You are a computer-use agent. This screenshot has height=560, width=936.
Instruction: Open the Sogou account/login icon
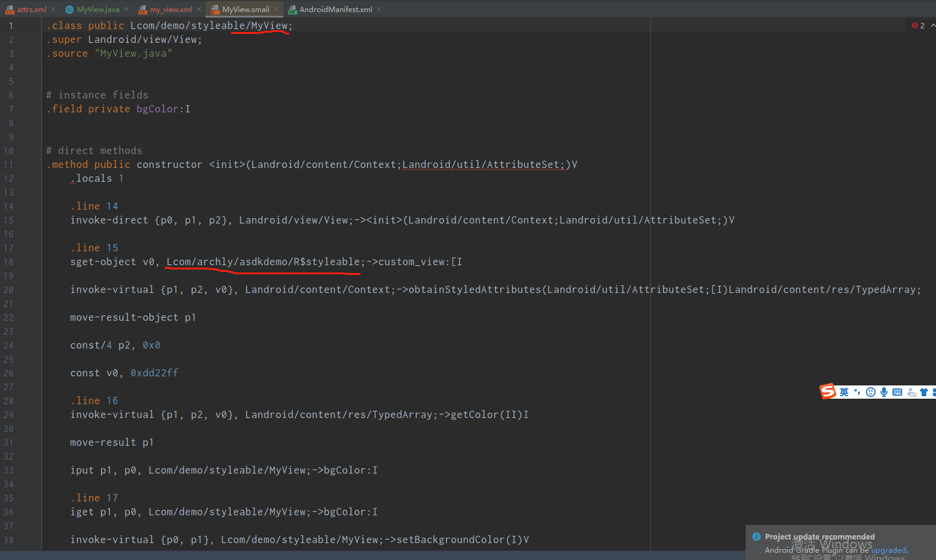tap(911, 391)
